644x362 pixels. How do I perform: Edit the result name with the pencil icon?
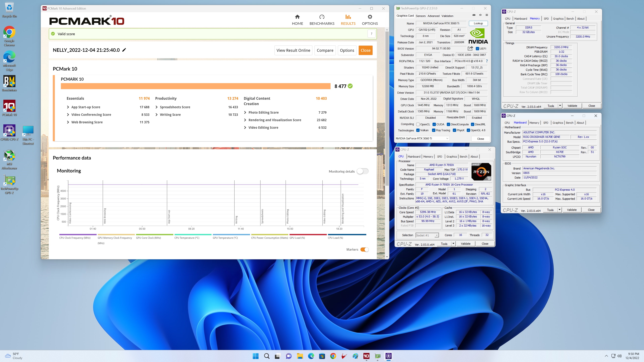click(124, 50)
